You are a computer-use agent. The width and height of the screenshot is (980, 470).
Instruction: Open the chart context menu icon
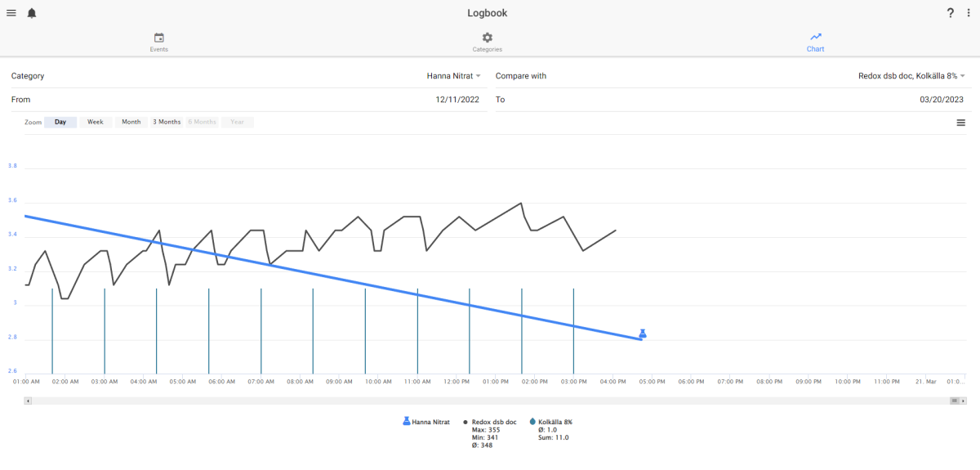pos(960,123)
